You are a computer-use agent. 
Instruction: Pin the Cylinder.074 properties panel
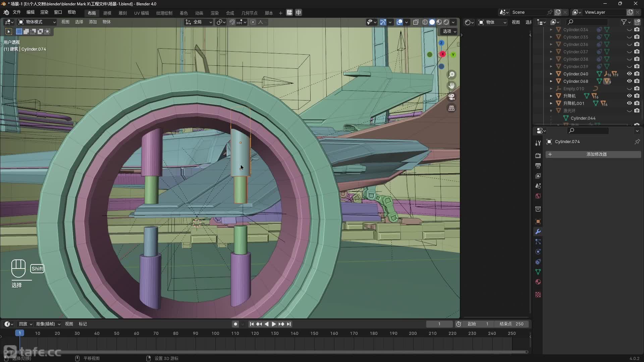(637, 142)
